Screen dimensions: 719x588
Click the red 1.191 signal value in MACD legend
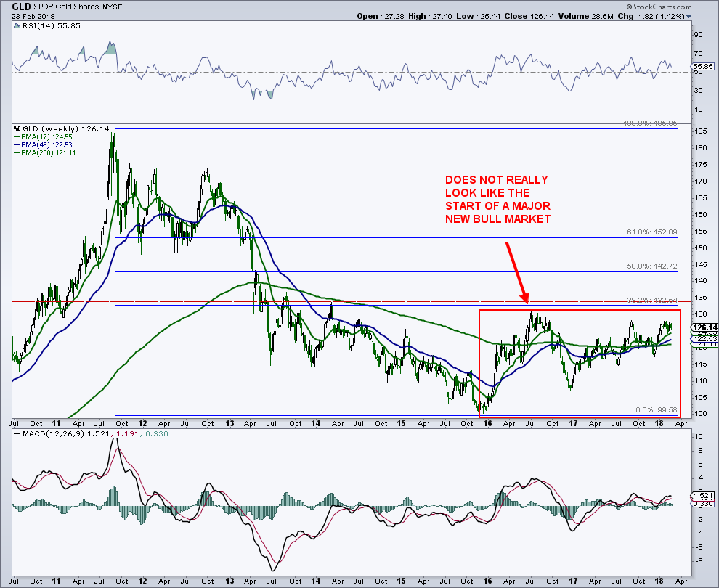tap(129, 433)
